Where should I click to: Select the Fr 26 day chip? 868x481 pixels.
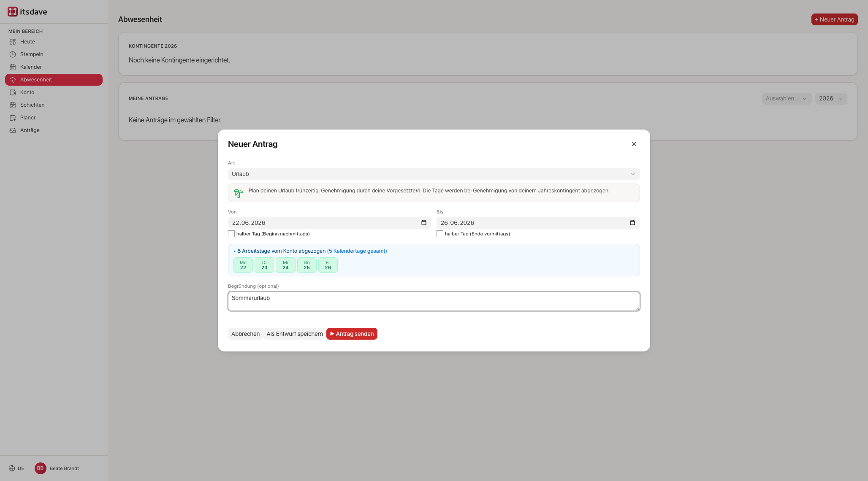tap(328, 265)
